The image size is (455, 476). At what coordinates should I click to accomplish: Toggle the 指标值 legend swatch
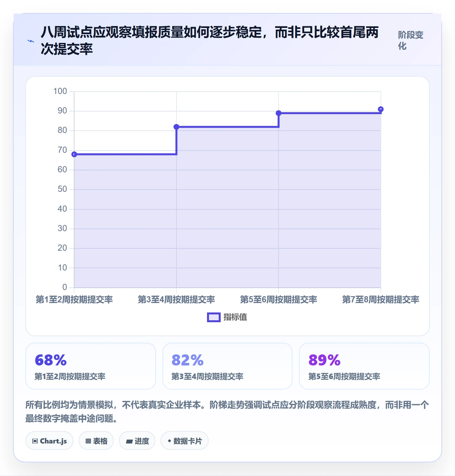(214, 317)
